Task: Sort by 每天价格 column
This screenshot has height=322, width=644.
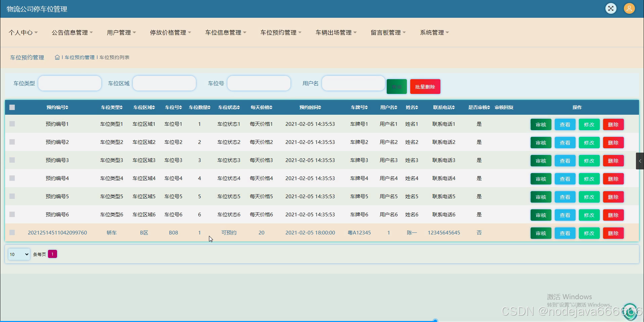Action: point(261,107)
